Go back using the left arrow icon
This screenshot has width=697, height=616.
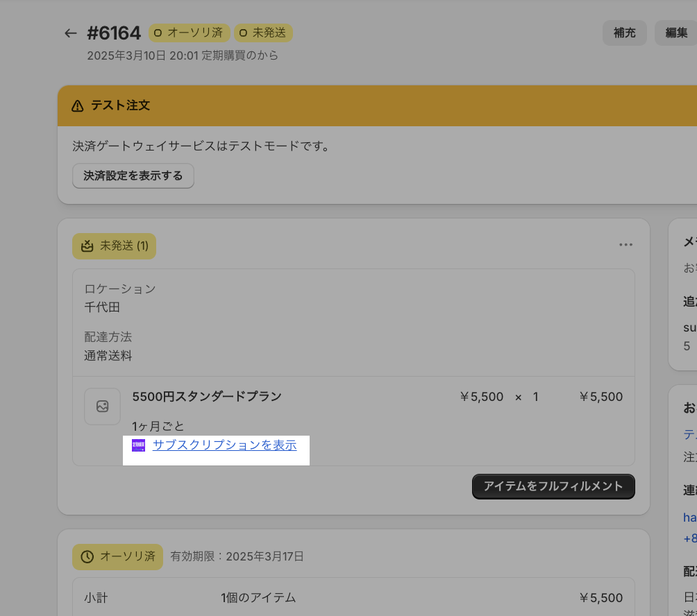[x=70, y=33]
